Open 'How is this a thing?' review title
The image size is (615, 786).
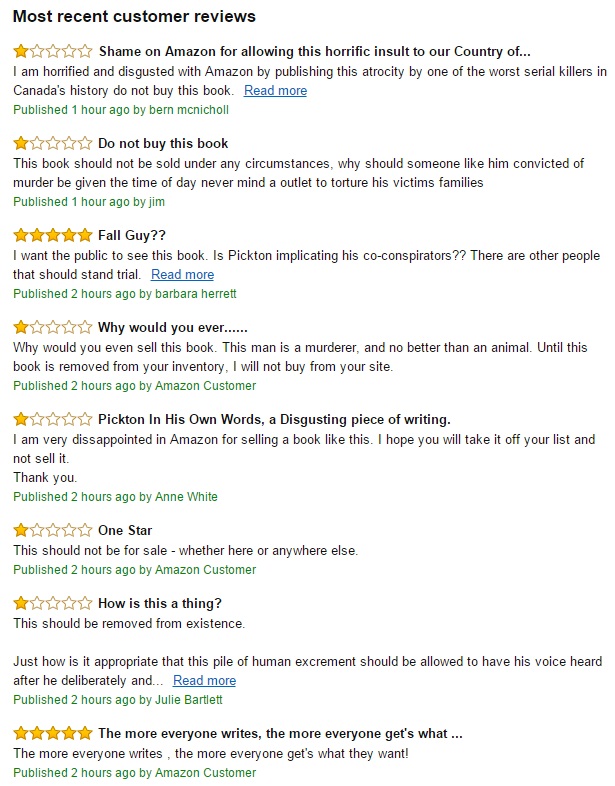click(160, 603)
